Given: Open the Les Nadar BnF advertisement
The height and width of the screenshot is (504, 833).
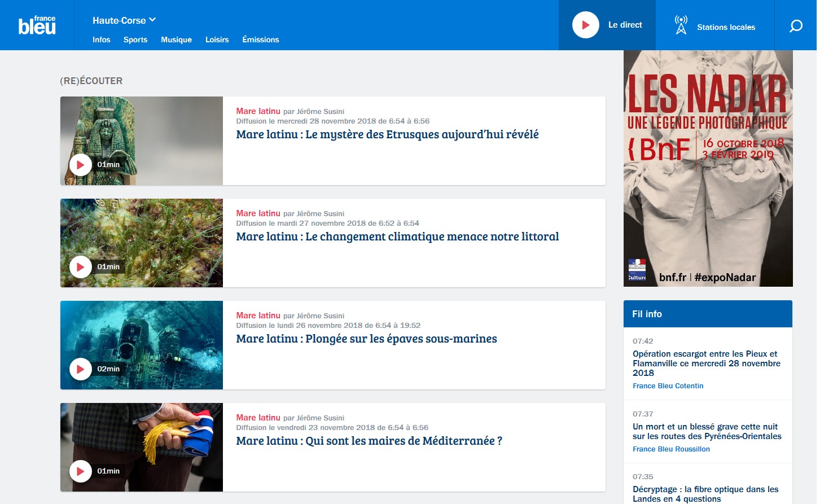Looking at the screenshot, I should click(x=708, y=168).
